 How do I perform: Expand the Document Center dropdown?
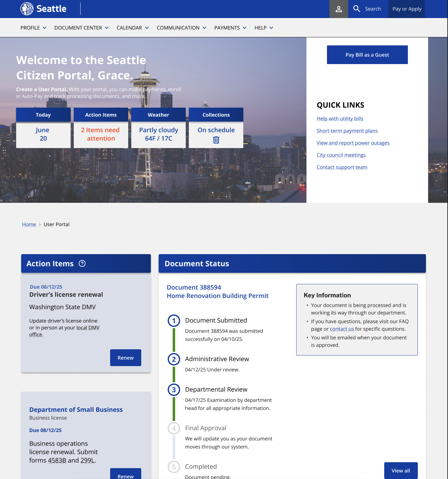click(81, 28)
